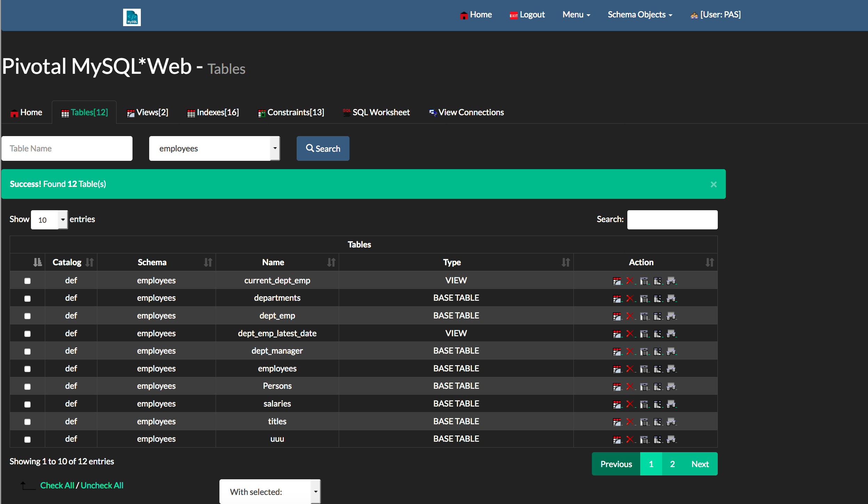This screenshot has height=504, width=868.
Task: Open the Show entries count dropdown
Action: [x=49, y=220]
